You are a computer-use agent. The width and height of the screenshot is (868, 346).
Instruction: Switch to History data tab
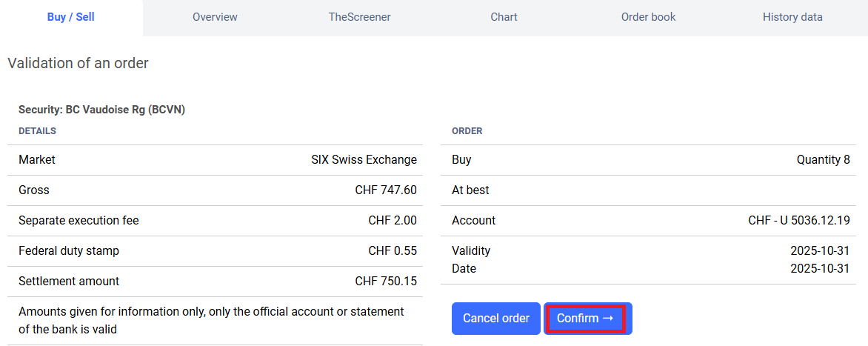coord(792,17)
